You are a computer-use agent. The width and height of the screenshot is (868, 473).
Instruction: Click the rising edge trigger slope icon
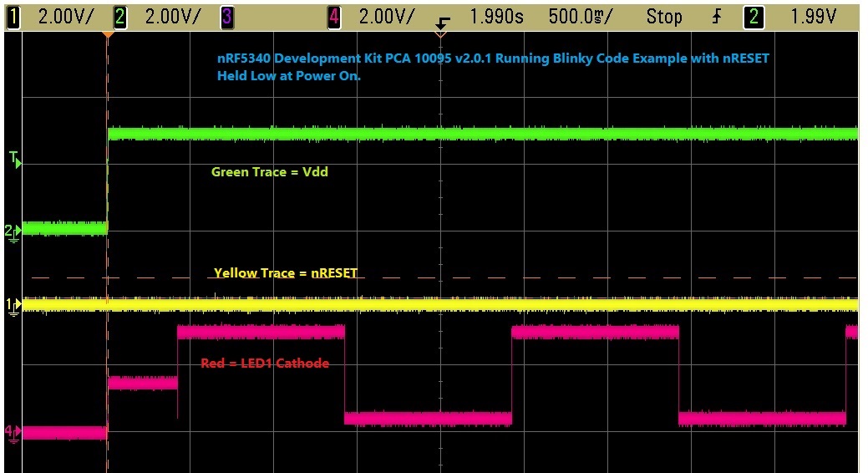point(716,17)
